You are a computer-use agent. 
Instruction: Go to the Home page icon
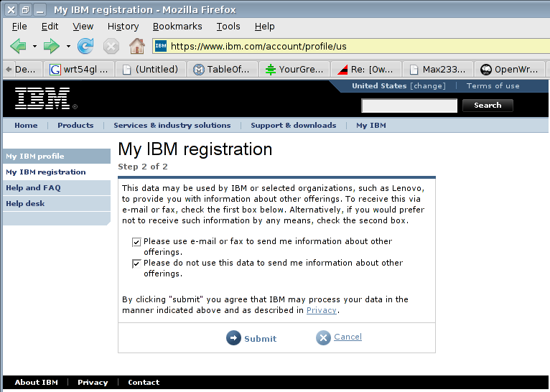click(137, 46)
